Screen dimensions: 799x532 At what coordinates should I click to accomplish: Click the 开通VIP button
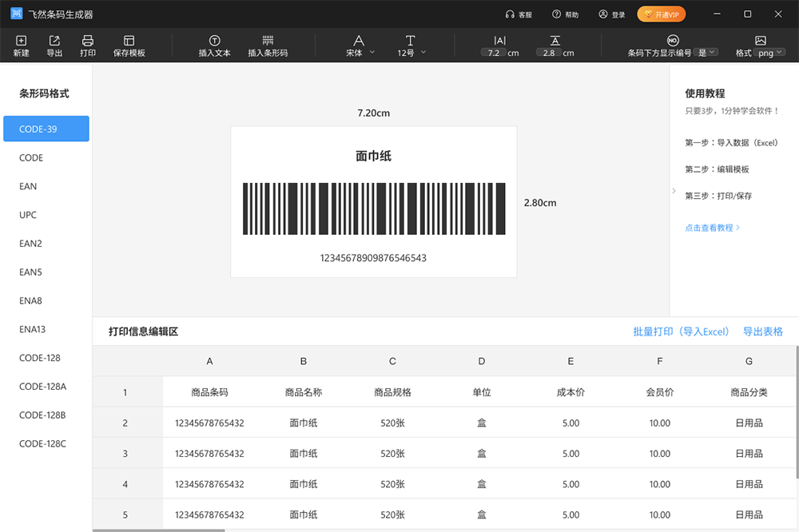661,14
